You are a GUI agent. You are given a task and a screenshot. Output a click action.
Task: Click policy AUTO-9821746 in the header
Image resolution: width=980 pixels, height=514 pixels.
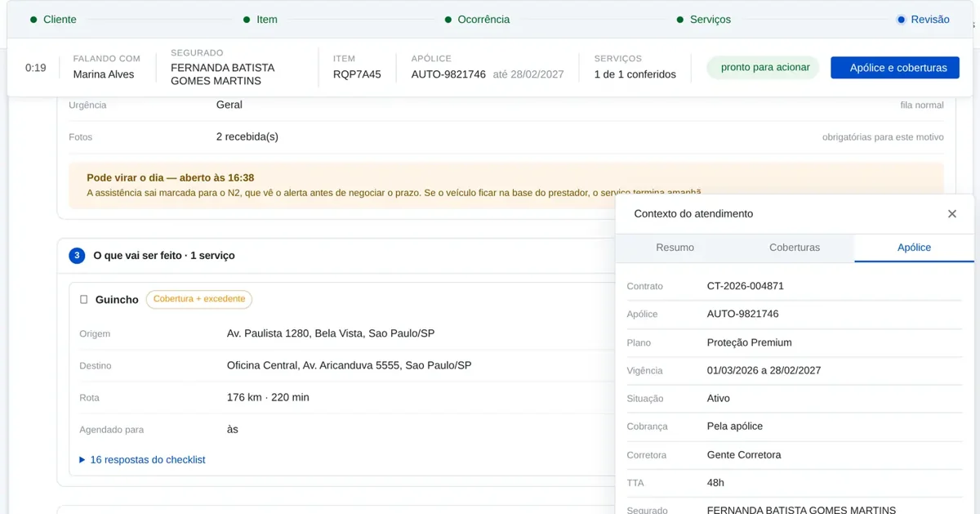(x=448, y=74)
